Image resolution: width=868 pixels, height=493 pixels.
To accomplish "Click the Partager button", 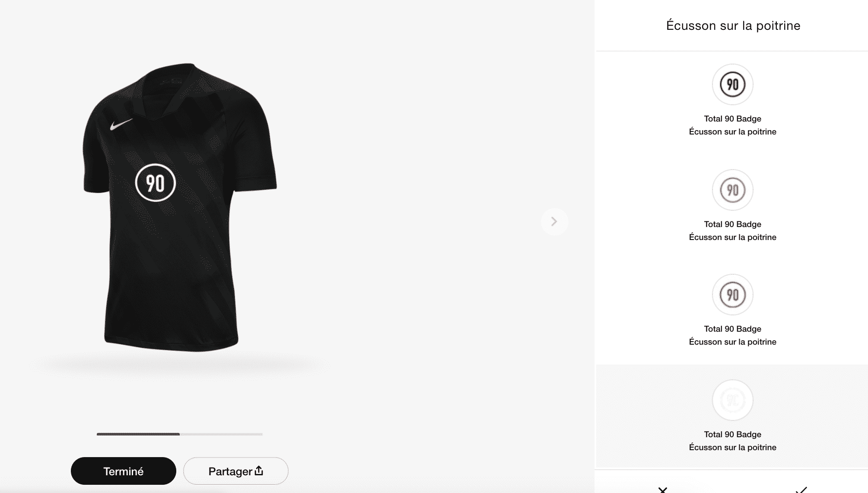I will (236, 471).
